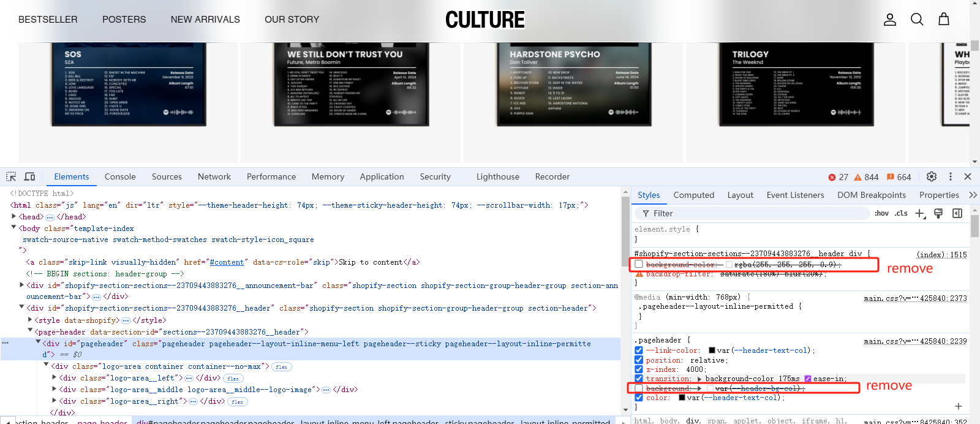Click the new style rule plus icon
This screenshot has width=980, height=424.
[920, 213]
